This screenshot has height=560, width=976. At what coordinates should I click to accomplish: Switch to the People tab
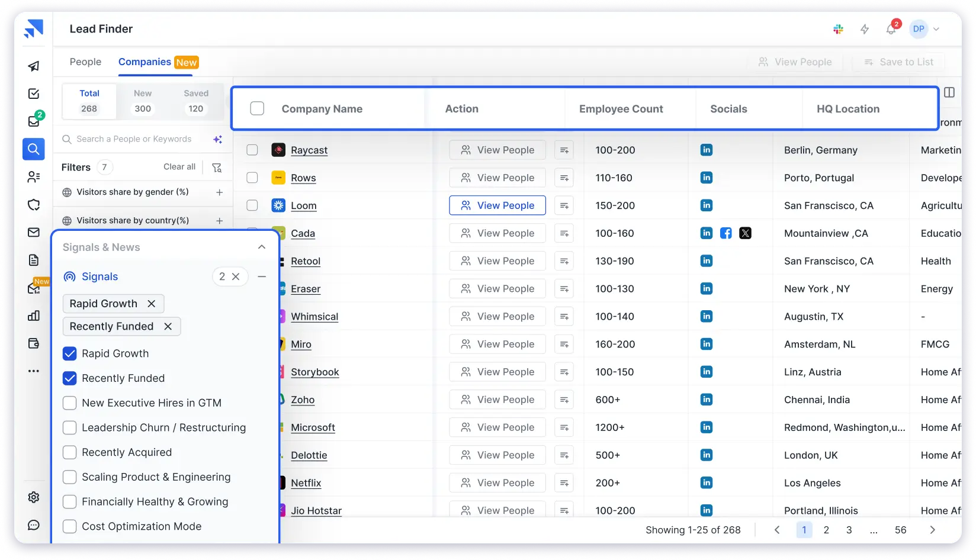(85, 62)
